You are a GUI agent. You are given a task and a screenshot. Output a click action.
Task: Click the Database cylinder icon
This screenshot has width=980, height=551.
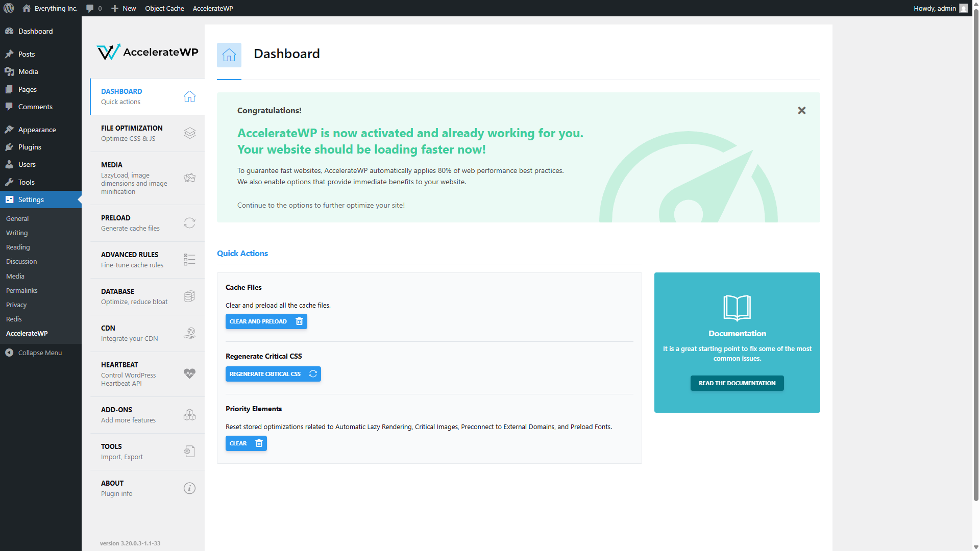189,296
